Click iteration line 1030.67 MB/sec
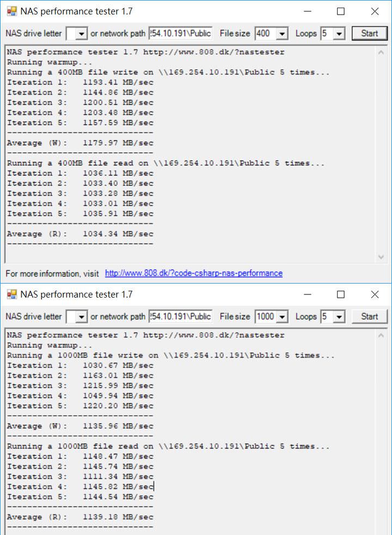This screenshot has width=392, height=535. pos(80,365)
